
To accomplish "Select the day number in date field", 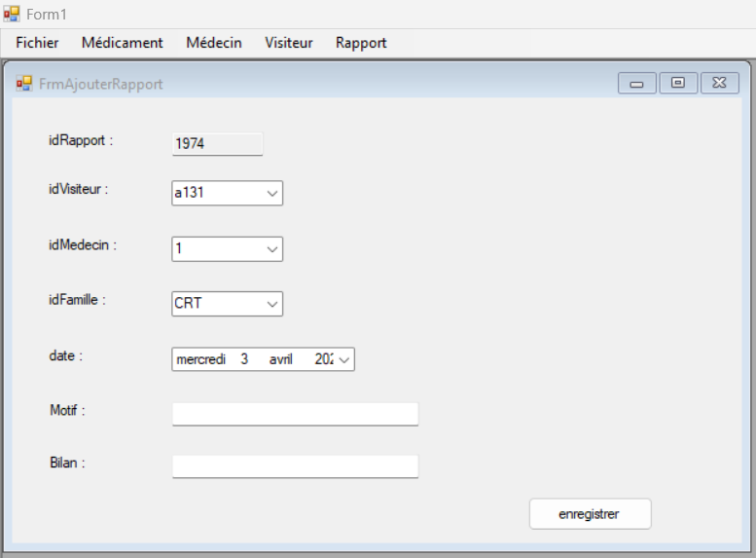I will tap(244, 359).
